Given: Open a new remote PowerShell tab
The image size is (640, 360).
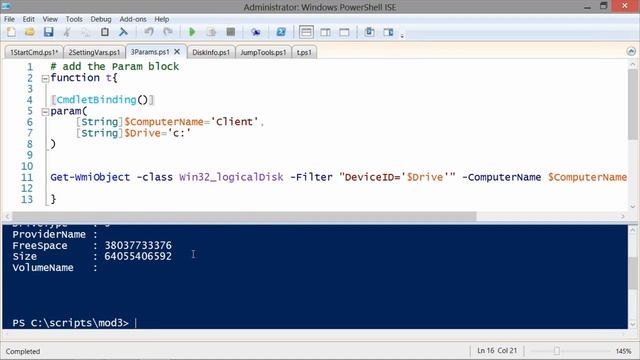Looking at the screenshot, I should 256,32.
